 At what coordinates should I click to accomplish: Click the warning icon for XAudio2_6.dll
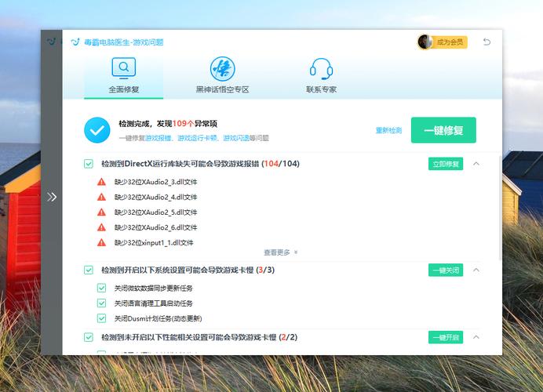tap(101, 227)
